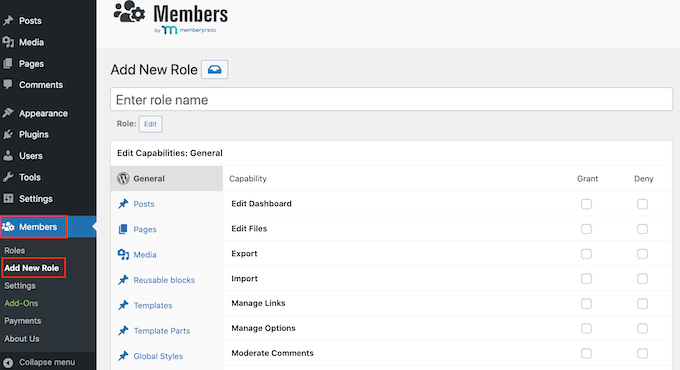This screenshot has width=680, height=370.
Task: Deny the Edit Dashboard capability
Action: point(642,204)
